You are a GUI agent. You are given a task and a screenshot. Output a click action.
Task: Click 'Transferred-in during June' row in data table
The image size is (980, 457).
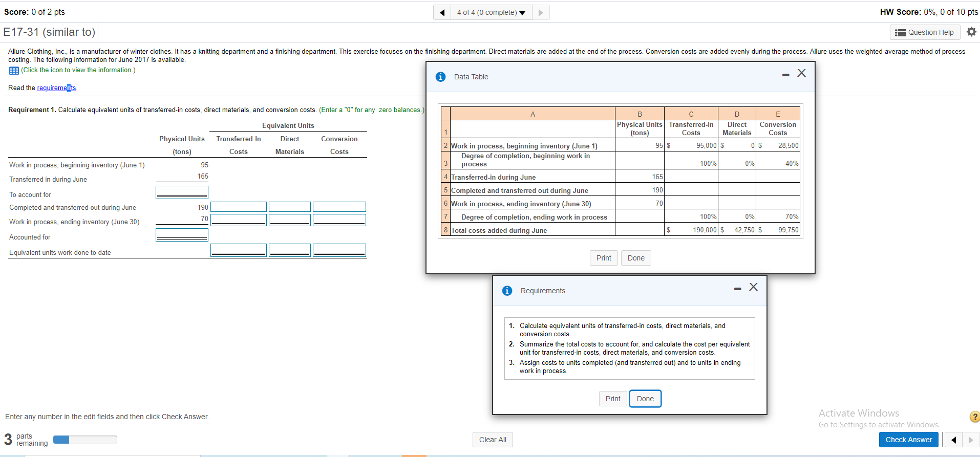click(x=620, y=177)
